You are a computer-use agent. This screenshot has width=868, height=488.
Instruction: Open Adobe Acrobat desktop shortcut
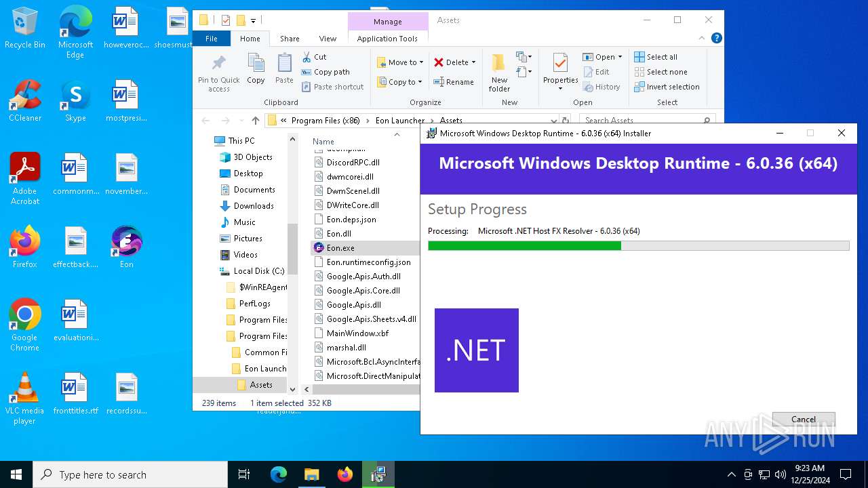click(x=25, y=179)
